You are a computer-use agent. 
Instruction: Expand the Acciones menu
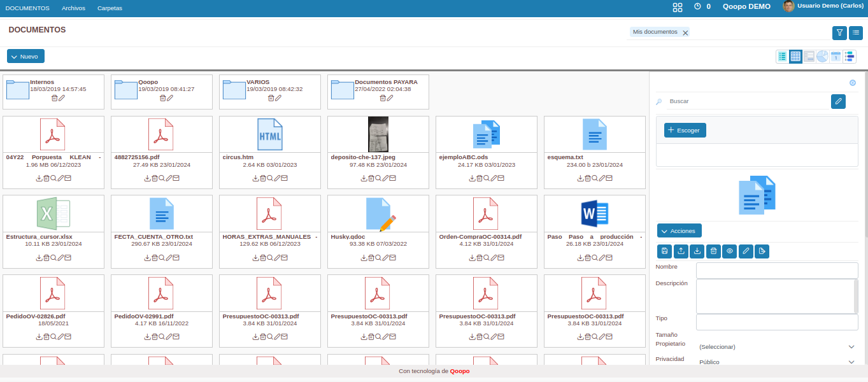click(x=679, y=230)
